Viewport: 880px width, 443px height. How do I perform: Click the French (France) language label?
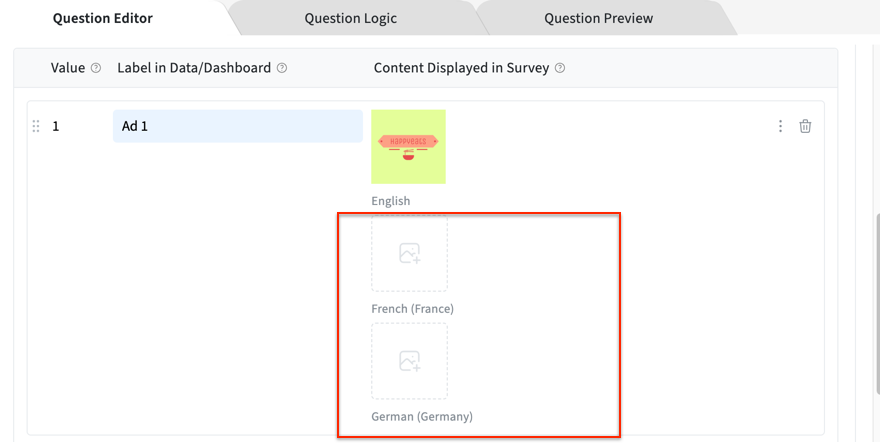click(x=412, y=309)
